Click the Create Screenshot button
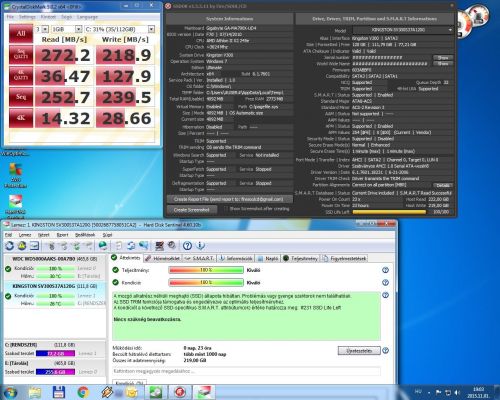The height and width of the screenshot is (400, 500). click(192, 210)
